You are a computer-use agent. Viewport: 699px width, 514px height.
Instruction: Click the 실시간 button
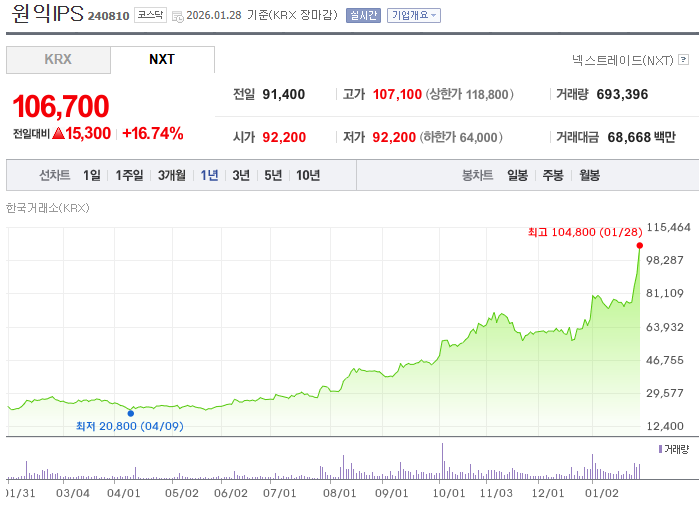point(363,16)
